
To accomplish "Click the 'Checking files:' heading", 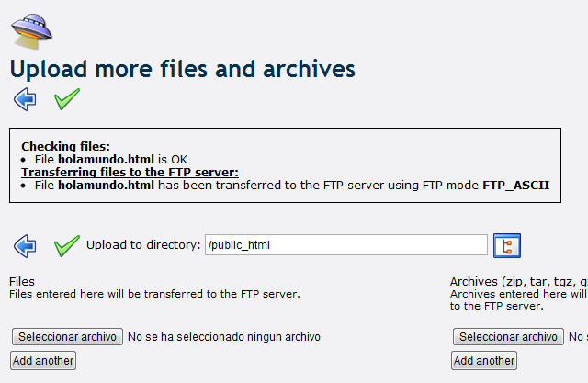I will pyautogui.click(x=65, y=146).
